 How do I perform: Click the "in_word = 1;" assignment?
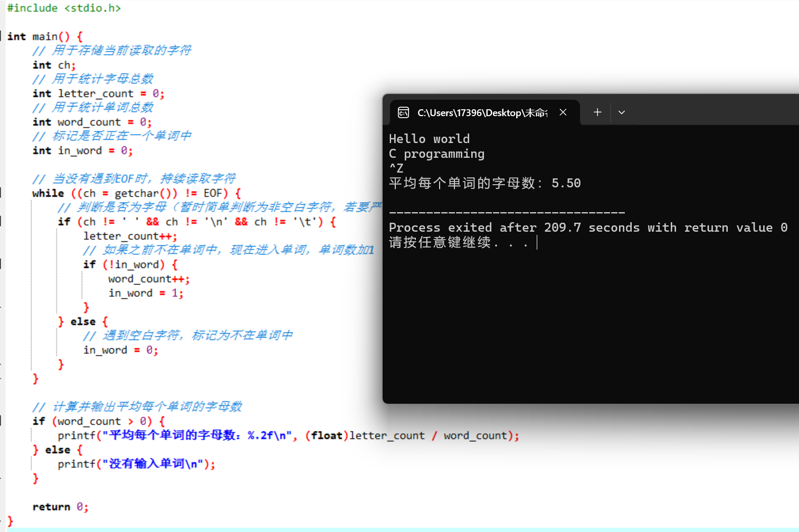(x=146, y=293)
